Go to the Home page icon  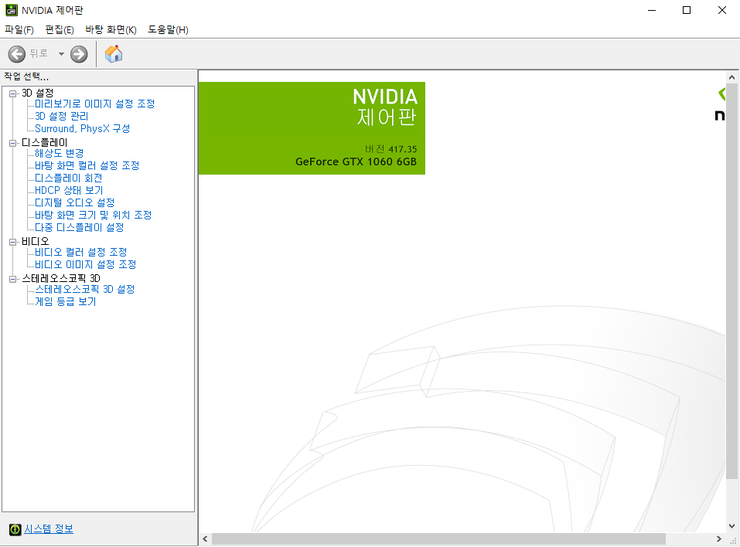(x=113, y=54)
